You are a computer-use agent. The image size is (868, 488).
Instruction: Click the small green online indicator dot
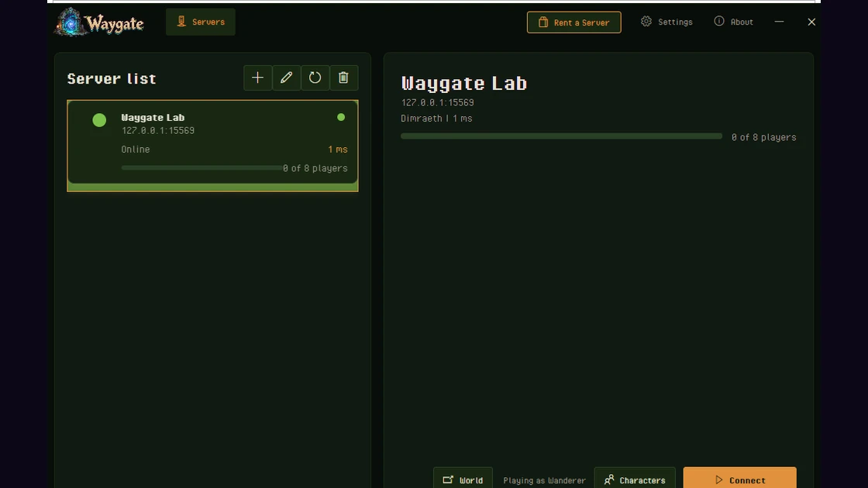click(x=341, y=117)
